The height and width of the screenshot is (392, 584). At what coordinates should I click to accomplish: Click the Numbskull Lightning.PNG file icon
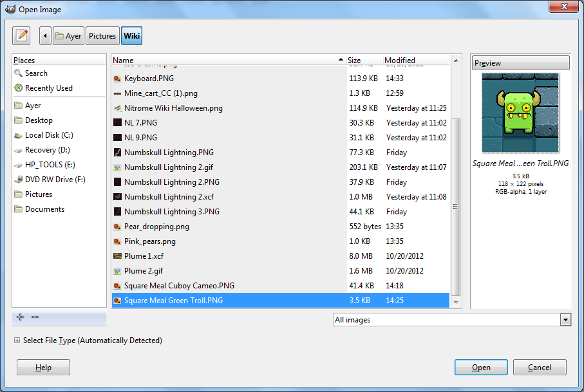click(117, 153)
